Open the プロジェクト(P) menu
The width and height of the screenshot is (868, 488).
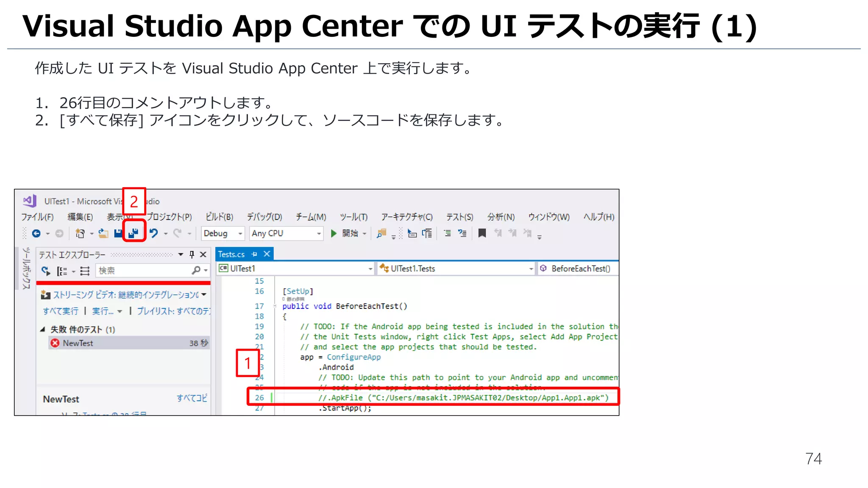[170, 217]
